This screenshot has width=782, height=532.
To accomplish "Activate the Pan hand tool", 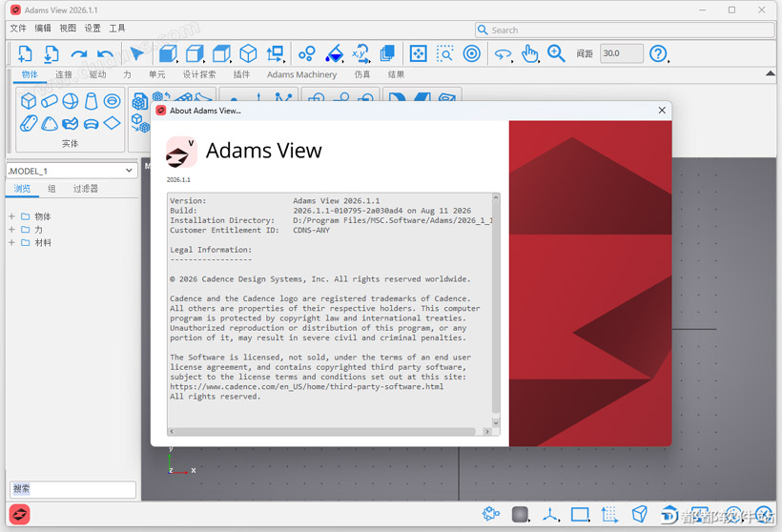I will point(530,53).
